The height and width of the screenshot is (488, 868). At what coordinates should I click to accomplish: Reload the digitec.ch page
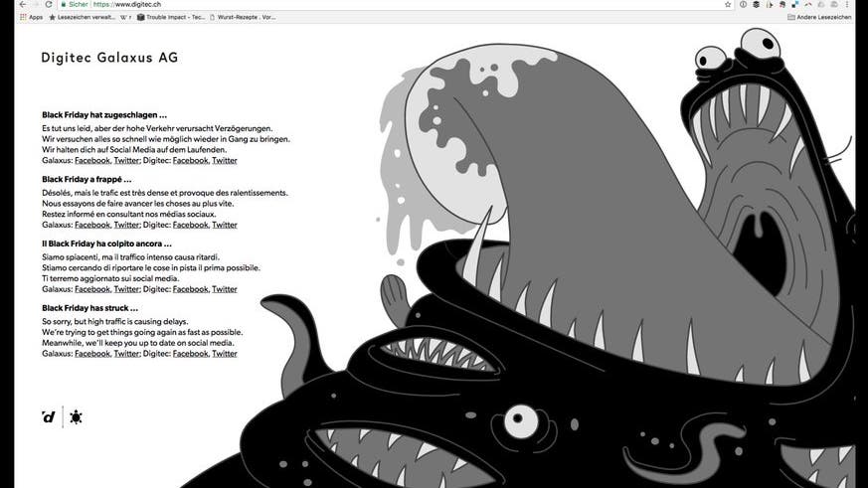49,4
